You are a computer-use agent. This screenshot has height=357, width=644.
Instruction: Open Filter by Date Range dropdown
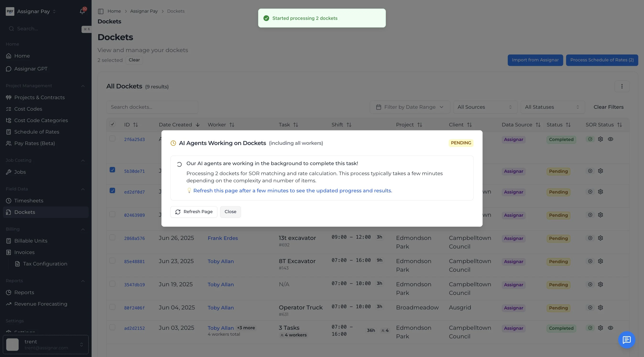410,107
